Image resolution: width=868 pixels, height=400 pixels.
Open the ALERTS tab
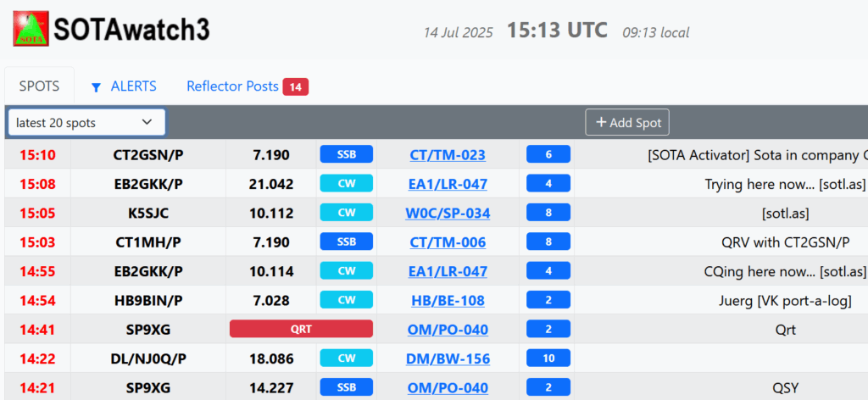[x=133, y=86]
